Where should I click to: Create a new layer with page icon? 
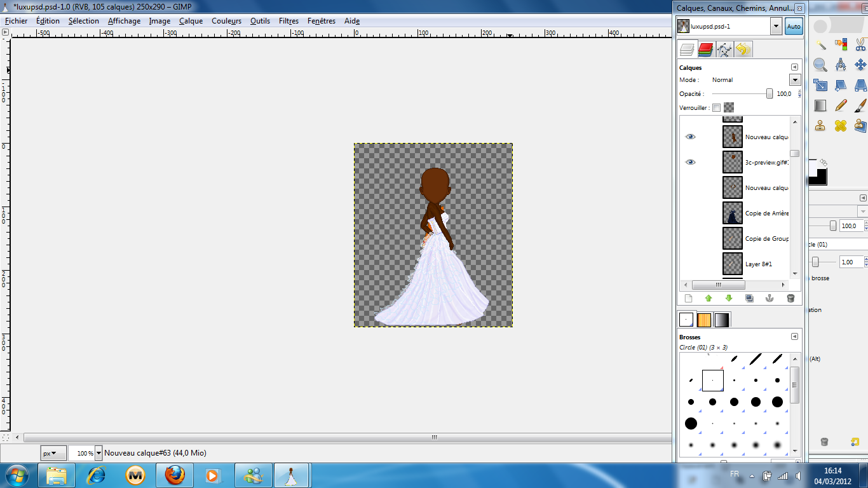coord(688,298)
